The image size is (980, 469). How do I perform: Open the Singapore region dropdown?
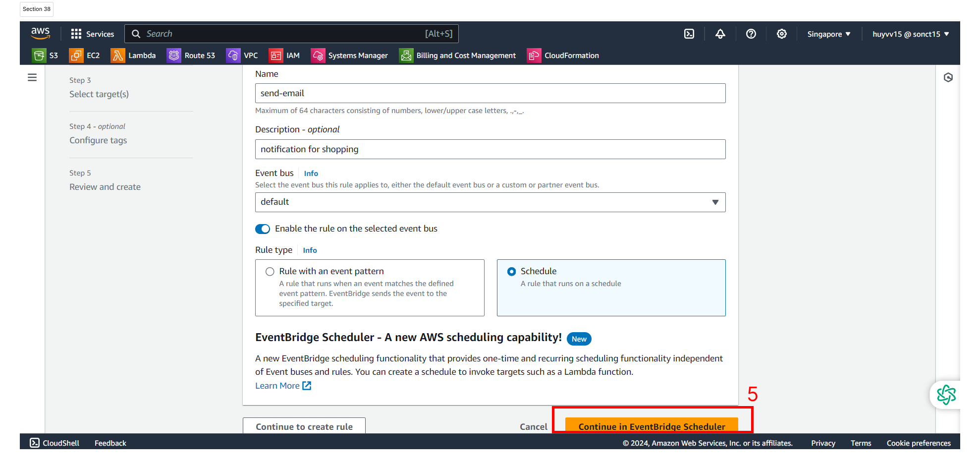point(828,34)
